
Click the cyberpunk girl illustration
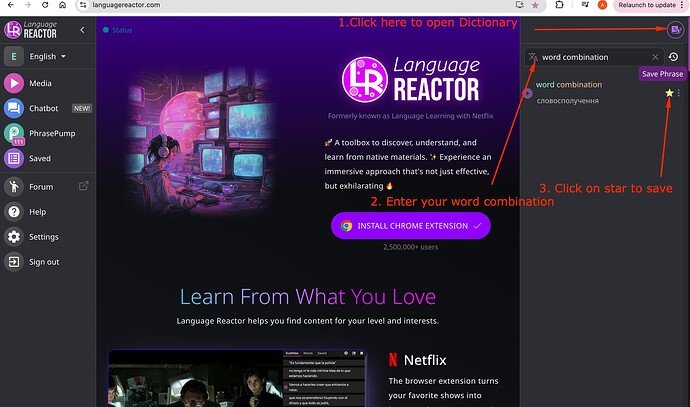(x=199, y=140)
